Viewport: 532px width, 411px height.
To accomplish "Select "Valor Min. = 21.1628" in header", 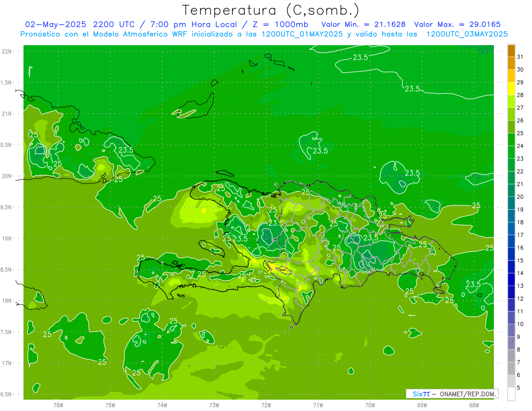I will (x=364, y=24).
